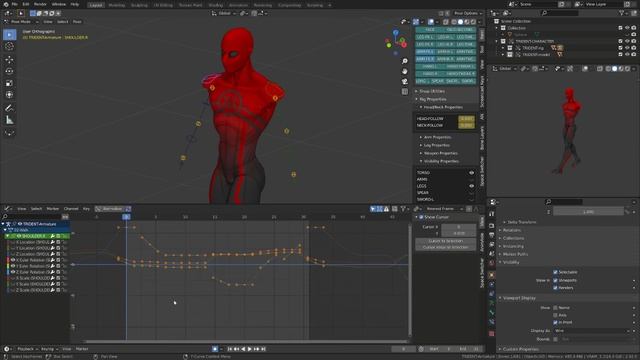Select solid shading mode in main viewport header

460,22
